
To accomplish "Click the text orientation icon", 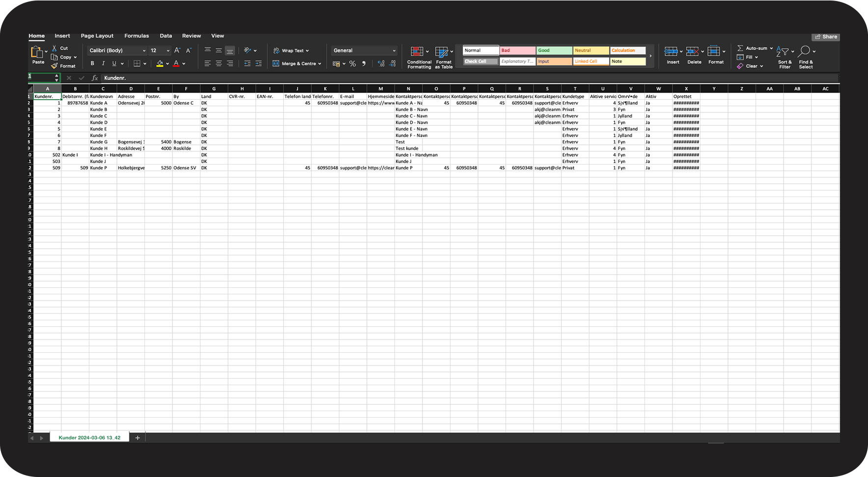I will point(248,50).
